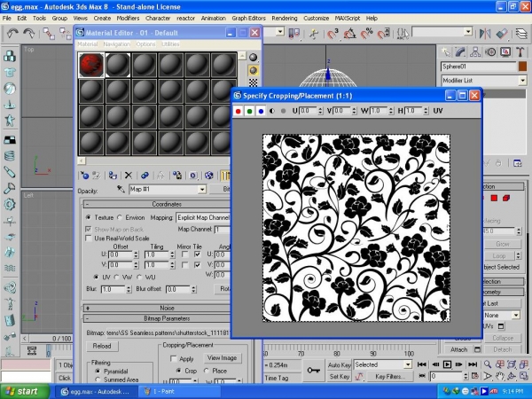
Task: Open the Graph Editors menu
Action: click(248, 19)
